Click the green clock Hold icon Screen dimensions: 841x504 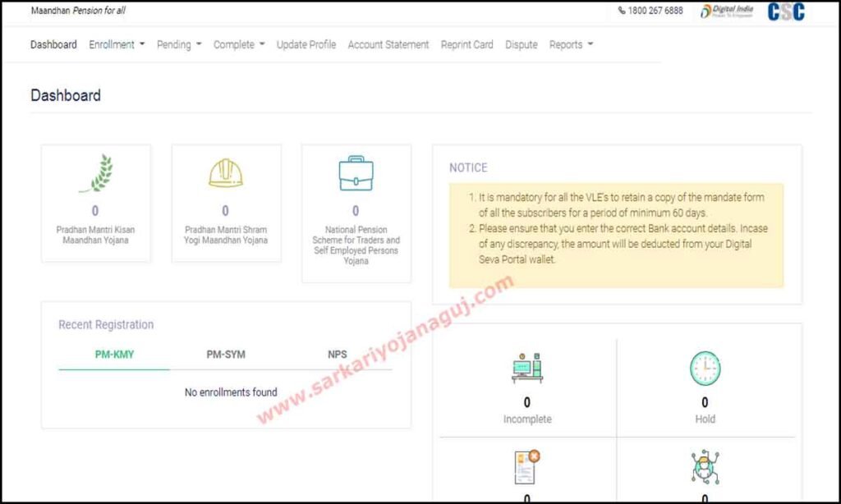705,368
